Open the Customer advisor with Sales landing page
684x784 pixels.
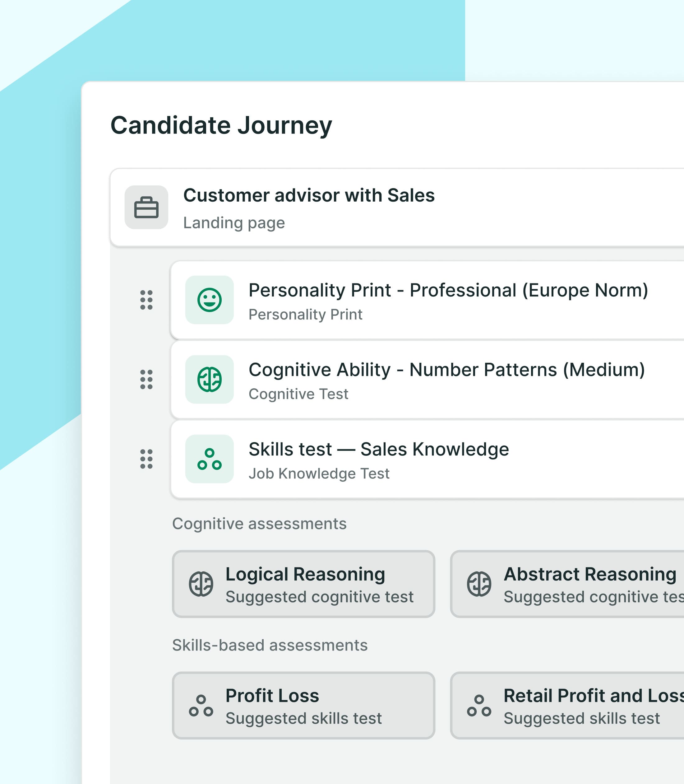click(x=309, y=208)
